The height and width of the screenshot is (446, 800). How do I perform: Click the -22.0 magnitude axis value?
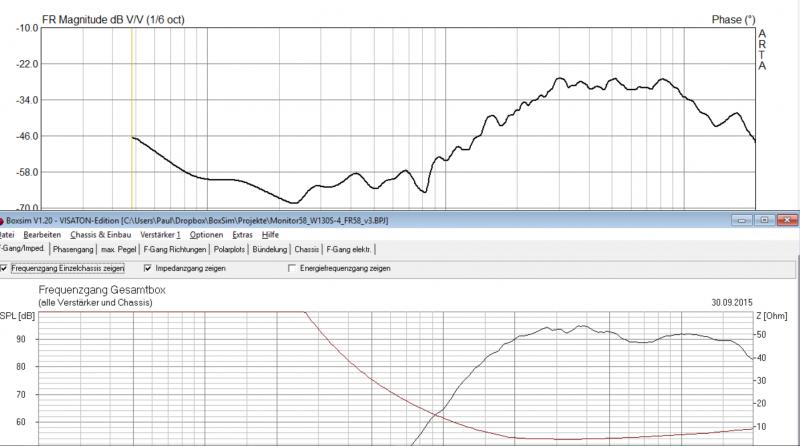28,64
